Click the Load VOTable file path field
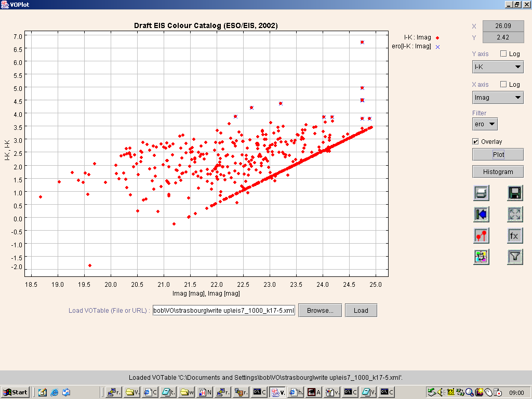 224,311
